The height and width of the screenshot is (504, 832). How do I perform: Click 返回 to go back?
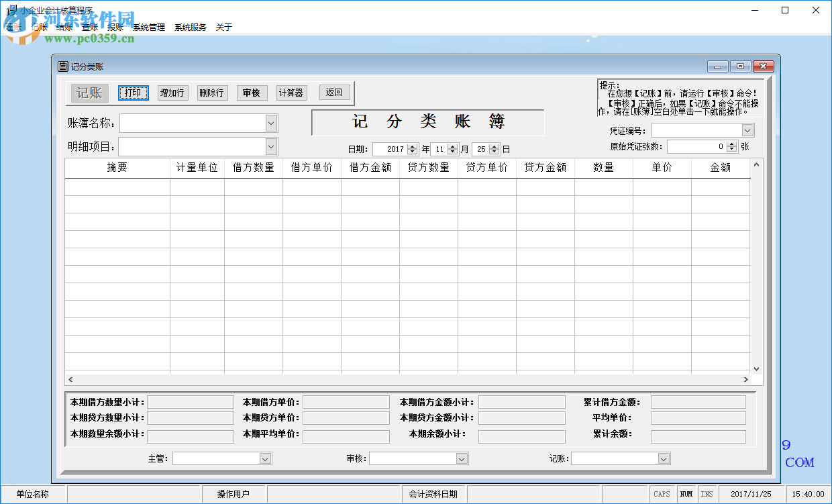pyautogui.click(x=333, y=93)
